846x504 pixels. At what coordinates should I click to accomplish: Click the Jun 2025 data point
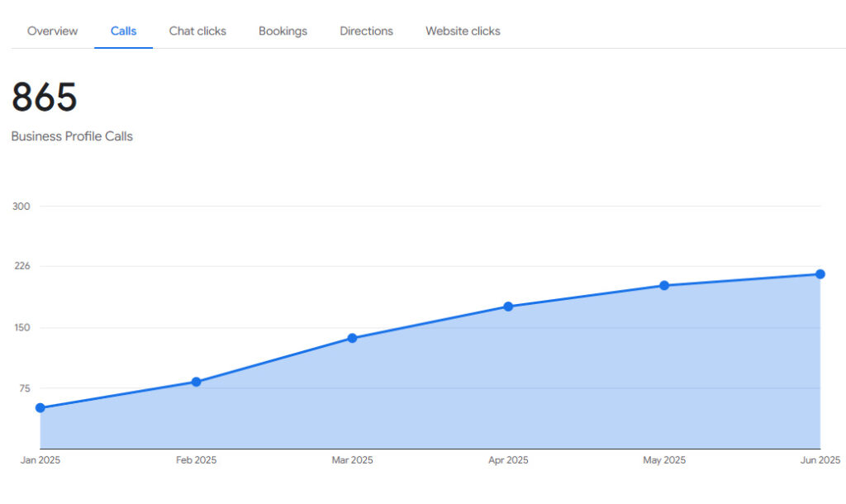pos(820,274)
